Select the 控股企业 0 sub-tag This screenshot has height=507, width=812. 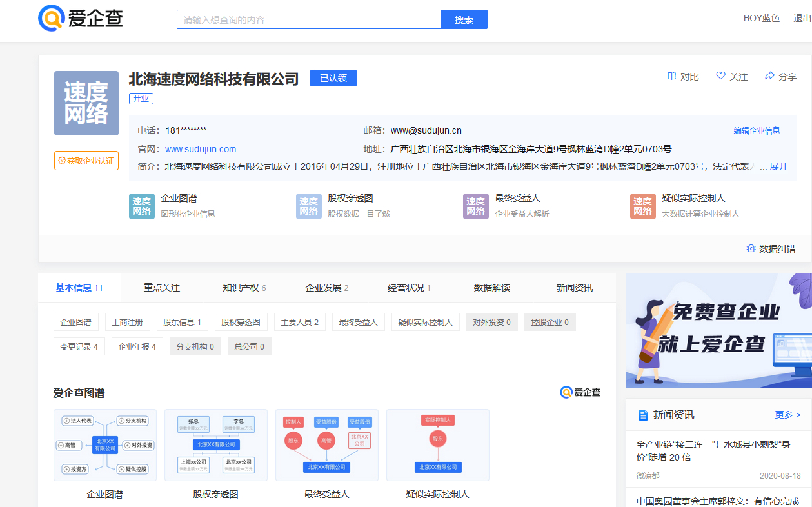coord(550,322)
